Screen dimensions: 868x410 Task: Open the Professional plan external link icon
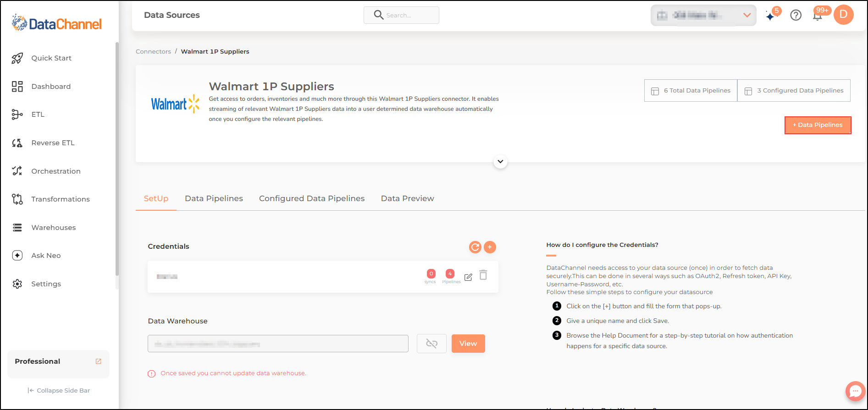(x=98, y=361)
